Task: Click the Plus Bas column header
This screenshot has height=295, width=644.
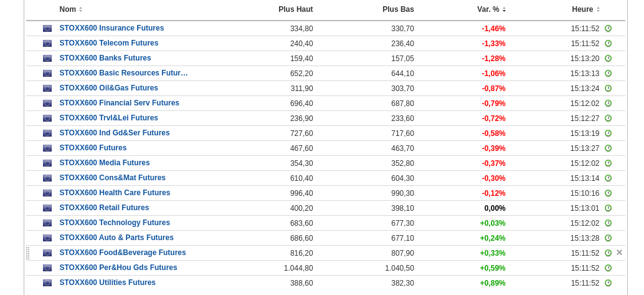Action: [398, 9]
